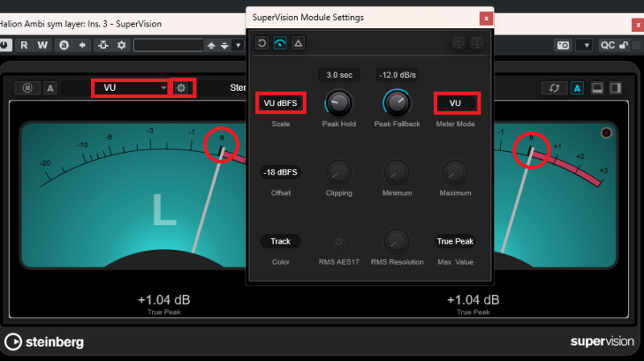This screenshot has height=361, width=644.
Task: Open the VU module selector dropdown
Action: (x=131, y=88)
